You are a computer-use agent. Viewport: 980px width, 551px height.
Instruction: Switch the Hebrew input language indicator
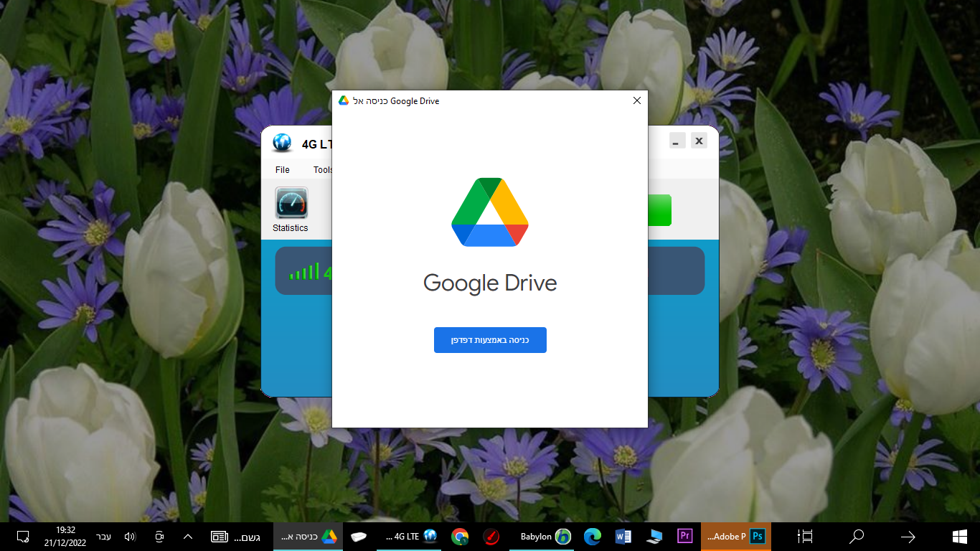coord(104,537)
